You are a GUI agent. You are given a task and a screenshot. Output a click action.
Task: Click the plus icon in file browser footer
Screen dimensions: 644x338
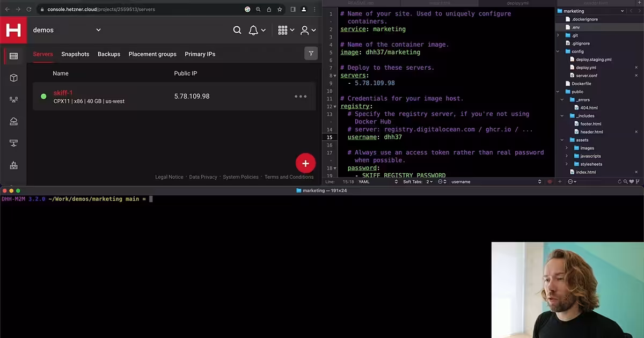point(559,182)
